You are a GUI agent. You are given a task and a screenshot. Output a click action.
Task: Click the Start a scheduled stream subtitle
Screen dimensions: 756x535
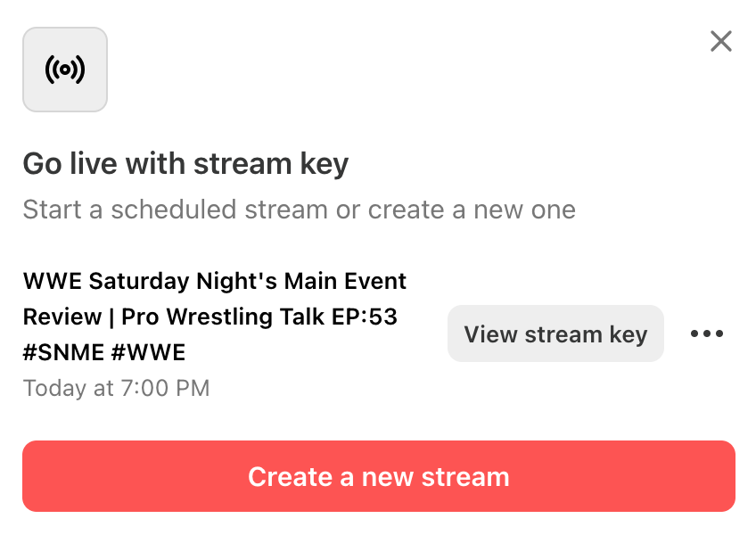[299, 210]
